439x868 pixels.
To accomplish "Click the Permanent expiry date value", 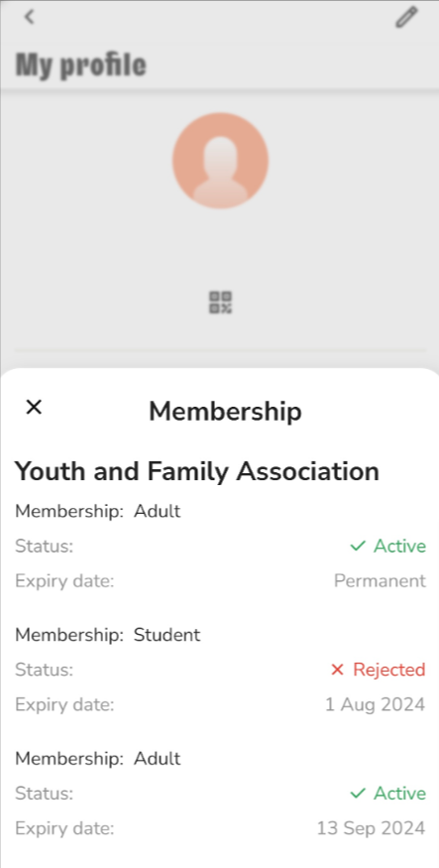I will click(380, 580).
